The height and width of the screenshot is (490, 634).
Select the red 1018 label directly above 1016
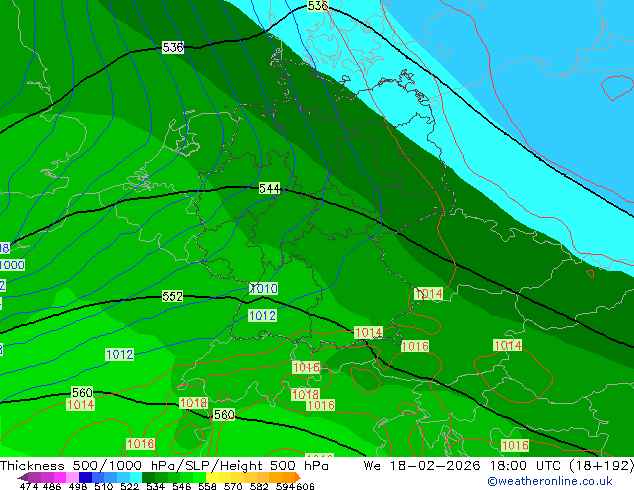[306, 395]
